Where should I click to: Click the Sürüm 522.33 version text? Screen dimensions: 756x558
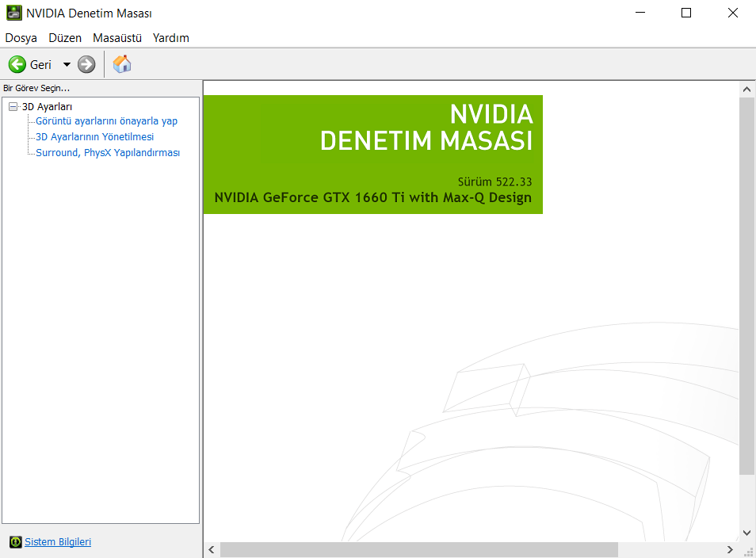[x=494, y=182]
